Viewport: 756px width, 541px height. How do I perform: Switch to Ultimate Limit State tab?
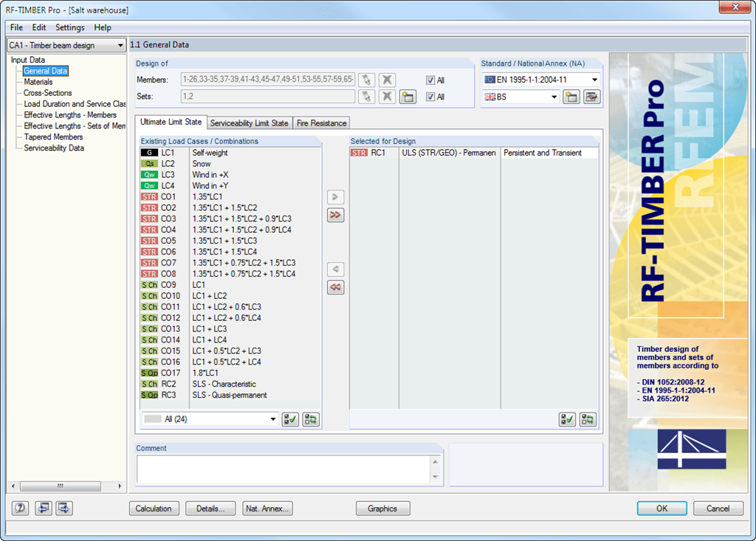click(171, 122)
